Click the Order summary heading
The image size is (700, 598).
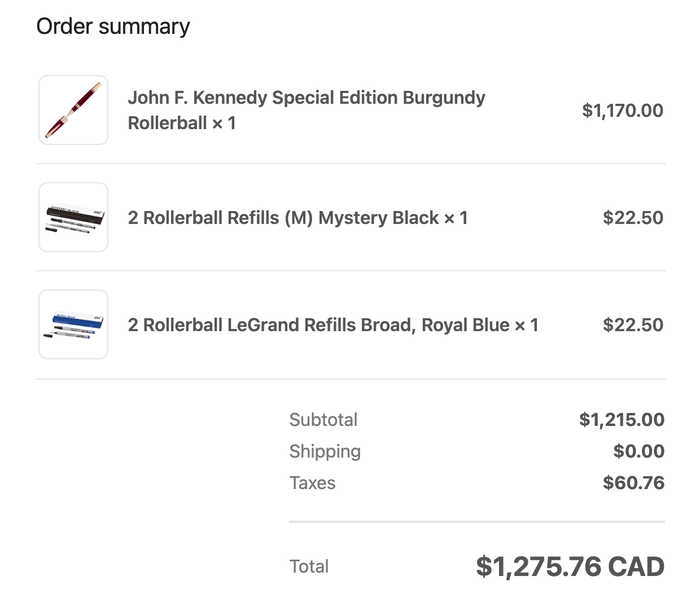(113, 27)
